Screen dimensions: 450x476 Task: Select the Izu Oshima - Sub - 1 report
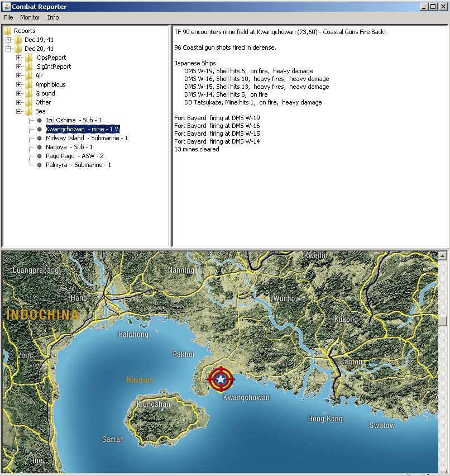pyautogui.click(x=74, y=120)
